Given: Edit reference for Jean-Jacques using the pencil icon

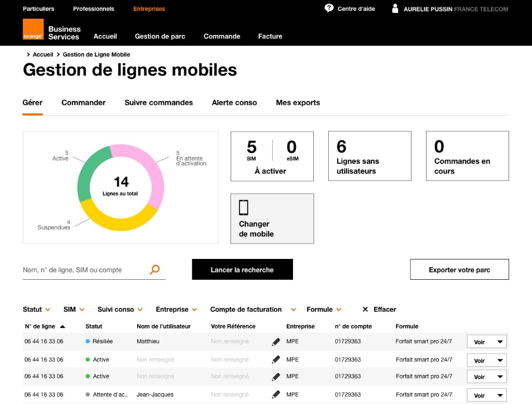Looking at the screenshot, I should pos(276,394).
